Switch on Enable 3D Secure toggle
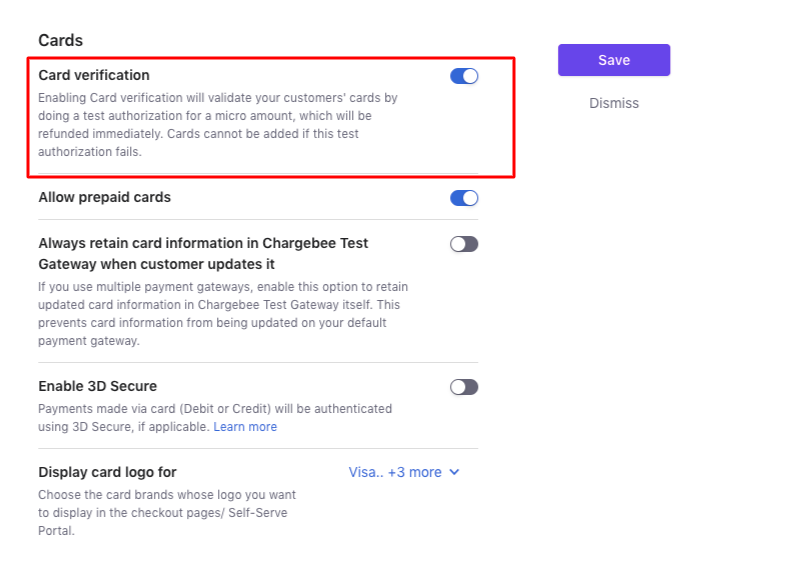 464,387
